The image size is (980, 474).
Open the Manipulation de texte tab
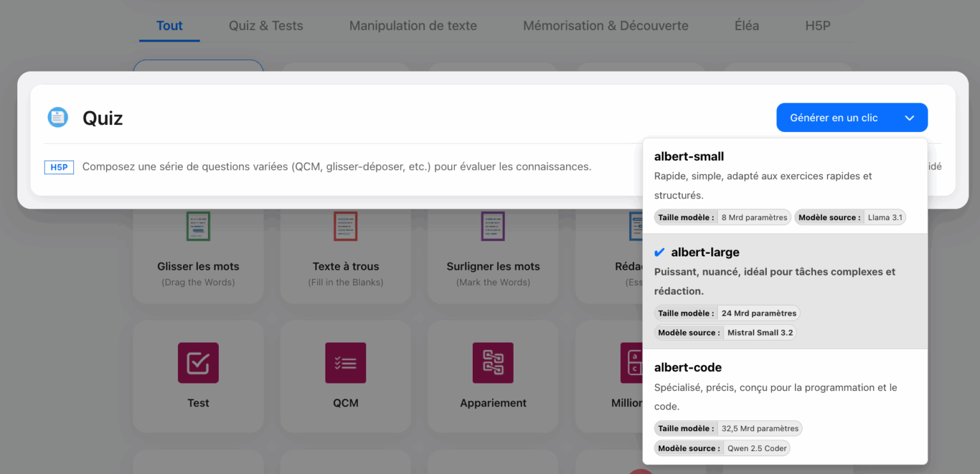point(413,26)
